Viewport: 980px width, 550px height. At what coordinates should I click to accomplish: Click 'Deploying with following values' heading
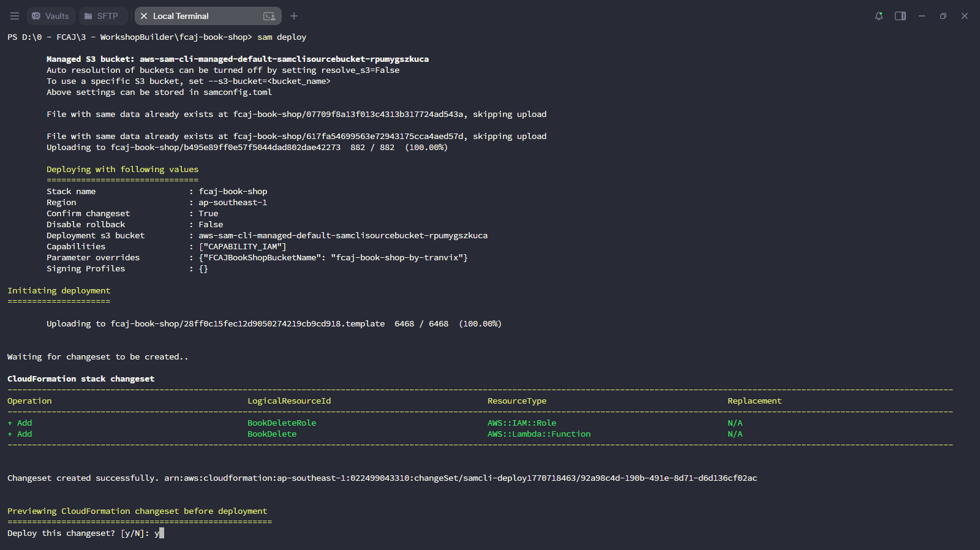123,170
